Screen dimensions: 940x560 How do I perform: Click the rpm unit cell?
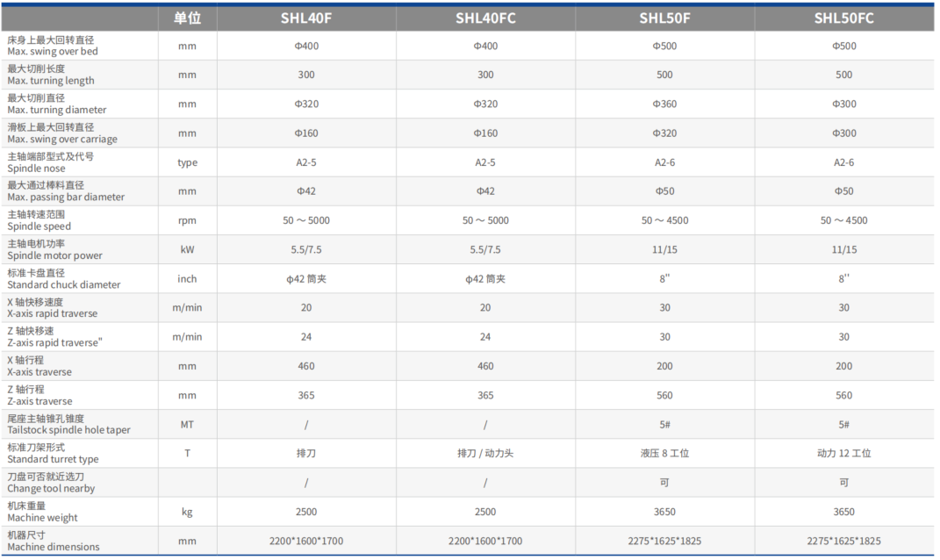[x=187, y=220]
